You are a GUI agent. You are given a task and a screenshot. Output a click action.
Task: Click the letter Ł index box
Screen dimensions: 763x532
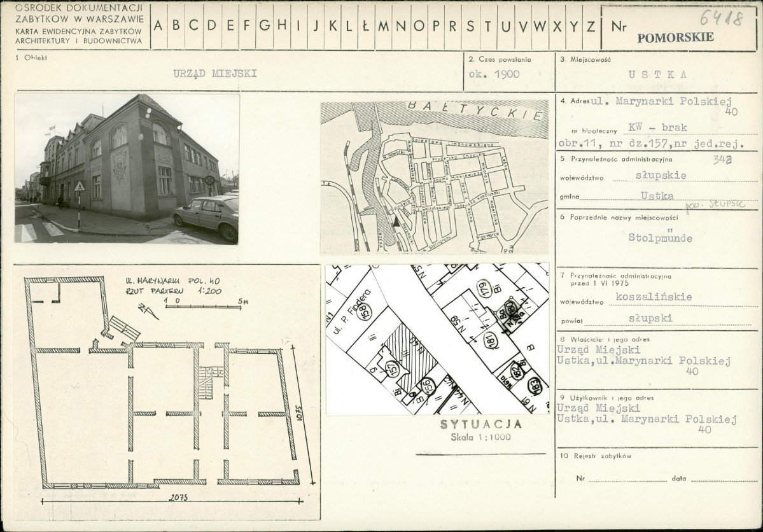[x=365, y=26]
